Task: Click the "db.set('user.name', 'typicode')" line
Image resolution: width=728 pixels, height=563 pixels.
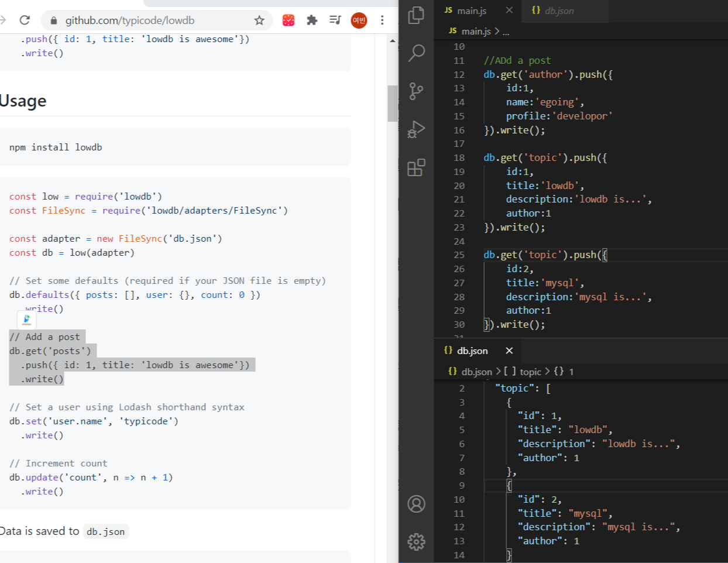Action: pos(94,421)
